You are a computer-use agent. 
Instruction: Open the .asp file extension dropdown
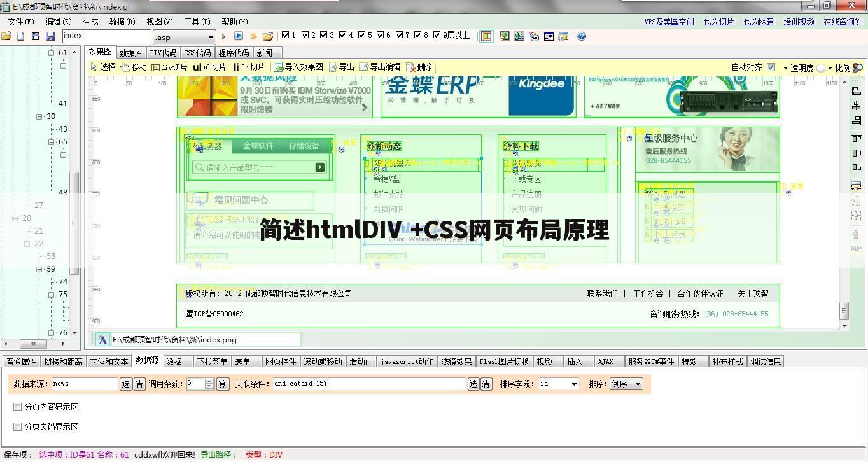tap(211, 38)
